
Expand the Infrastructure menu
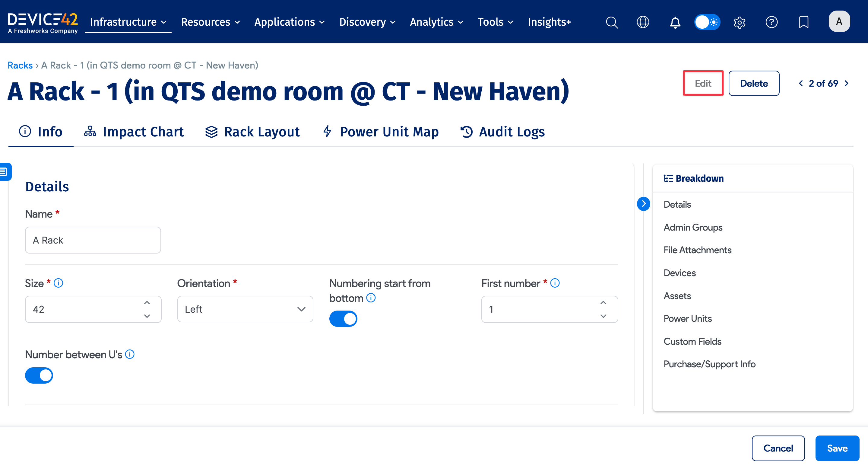128,22
